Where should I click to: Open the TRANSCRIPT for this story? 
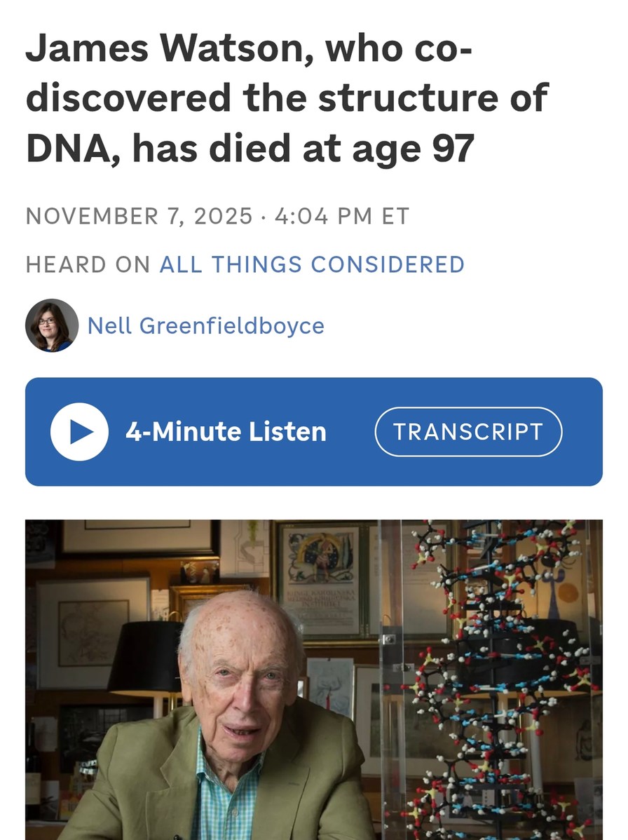tap(468, 432)
